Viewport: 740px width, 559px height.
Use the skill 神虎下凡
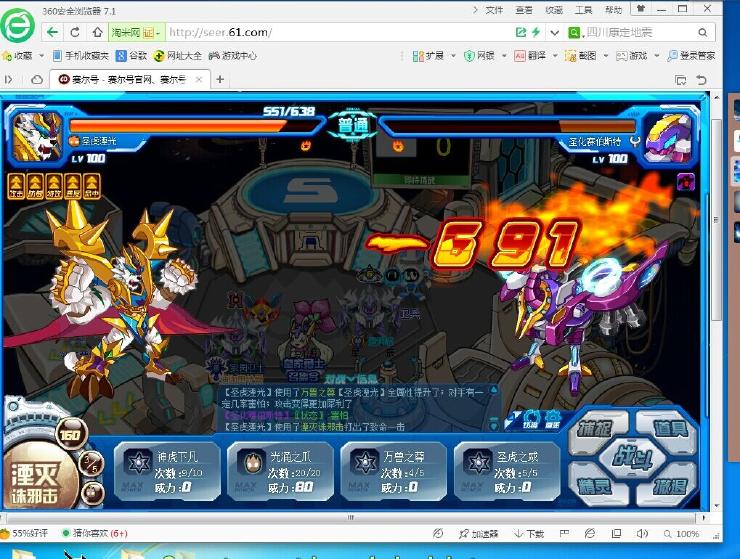[168, 472]
